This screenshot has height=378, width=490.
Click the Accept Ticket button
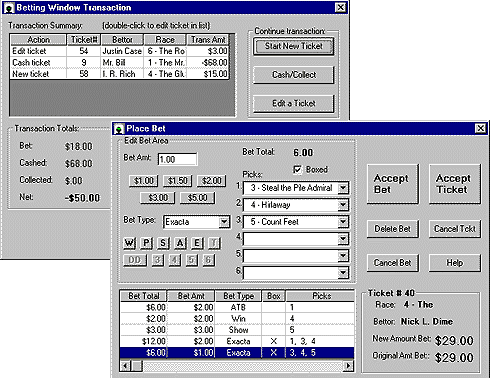[x=455, y=184]
